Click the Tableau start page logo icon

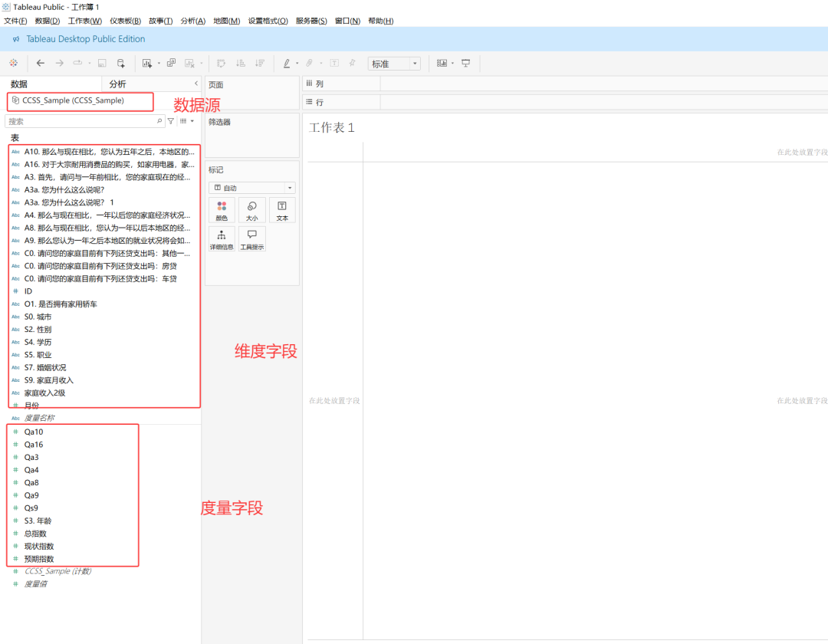click(13, 63)
